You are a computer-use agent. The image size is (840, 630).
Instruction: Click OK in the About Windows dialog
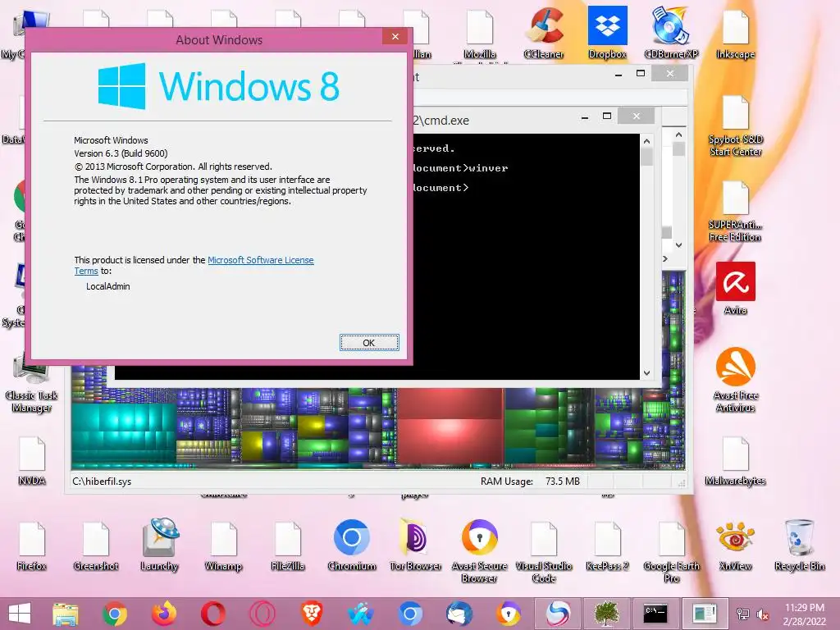(369, 342)
